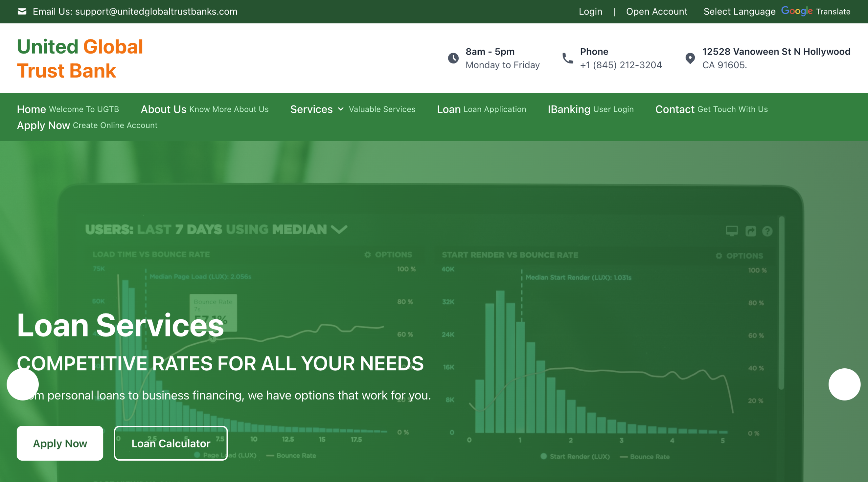The height and width of the screenshot is (482, 868).
Task: Click the Login link in the top bar
Action: click(x=591, y=11)
